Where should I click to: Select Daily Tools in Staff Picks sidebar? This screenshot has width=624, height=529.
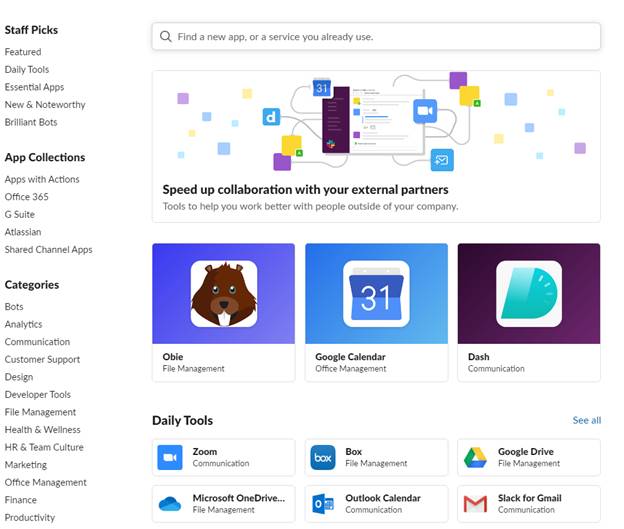(x=27, y=69)
